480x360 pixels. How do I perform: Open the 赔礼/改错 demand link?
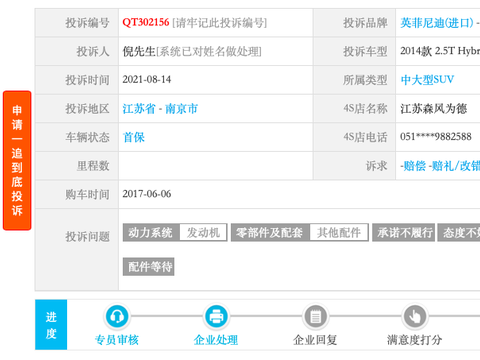(456, 166)
